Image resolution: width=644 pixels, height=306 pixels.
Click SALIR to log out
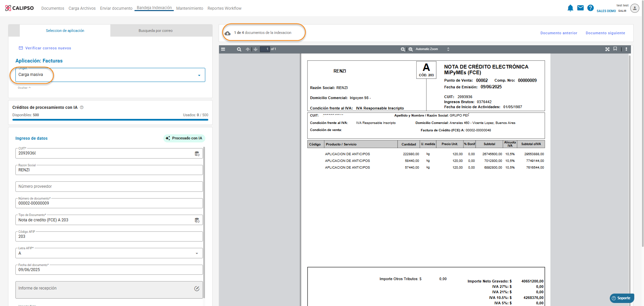pyautogui.click(x=622, y=11)
